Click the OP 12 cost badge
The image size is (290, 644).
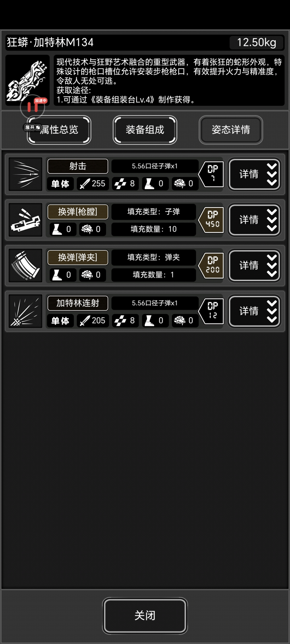tap(211, 311)
